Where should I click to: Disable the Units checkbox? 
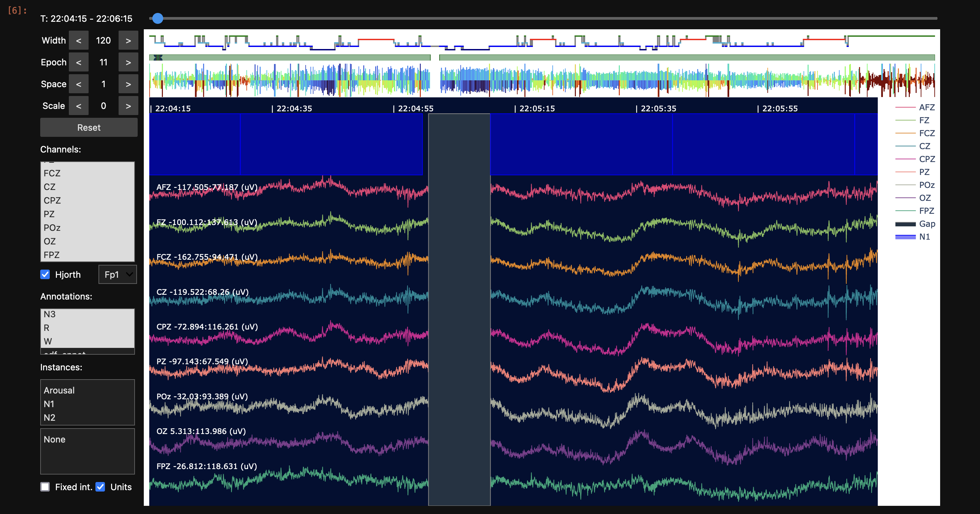coord(101,487)
